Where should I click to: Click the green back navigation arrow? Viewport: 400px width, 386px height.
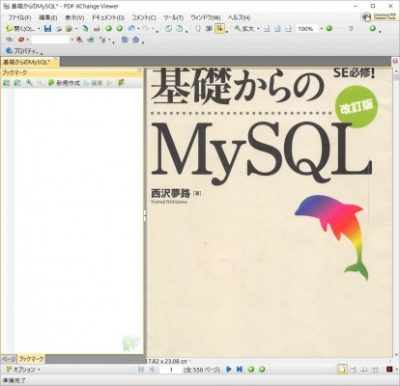pyautogui.click(x=108, y=29)
